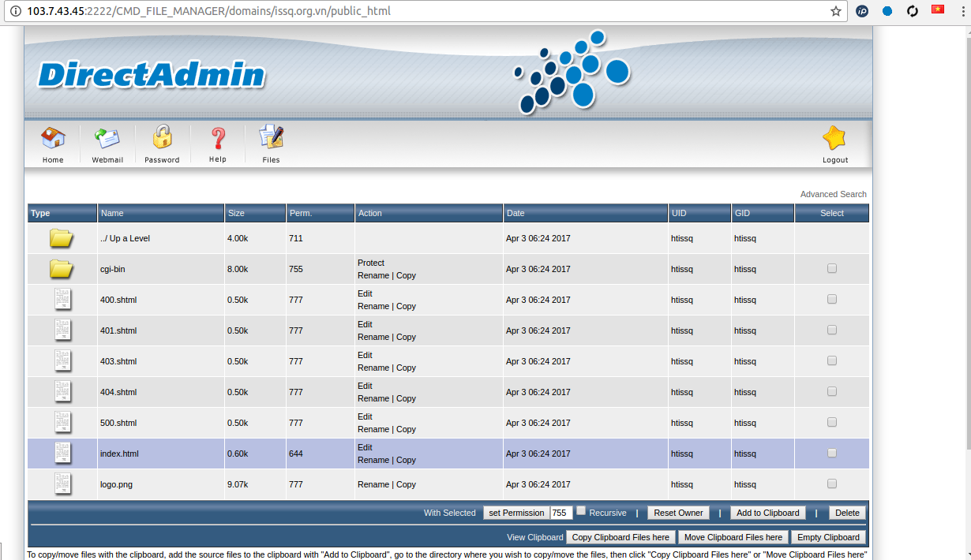The width and height of the screenshot is (971, 560).
Task: Open the logo.png file name link
Action: [116, 484]
